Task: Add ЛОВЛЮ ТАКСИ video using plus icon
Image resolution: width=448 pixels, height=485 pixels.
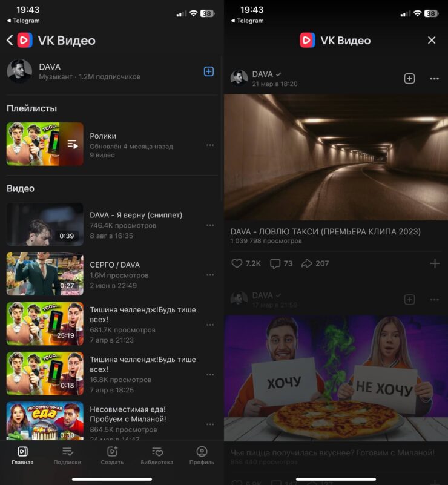Action: click(x=434, y=263)
